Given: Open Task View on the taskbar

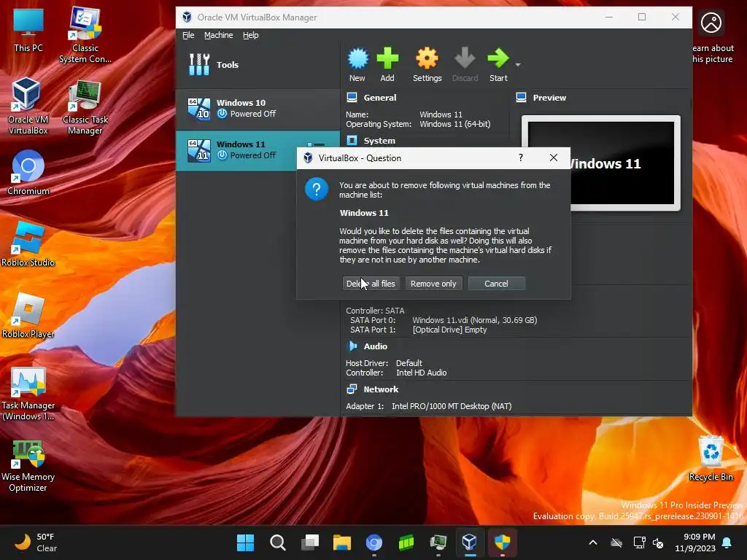Looking at the screenshot, I should click(x=309, y=542).
